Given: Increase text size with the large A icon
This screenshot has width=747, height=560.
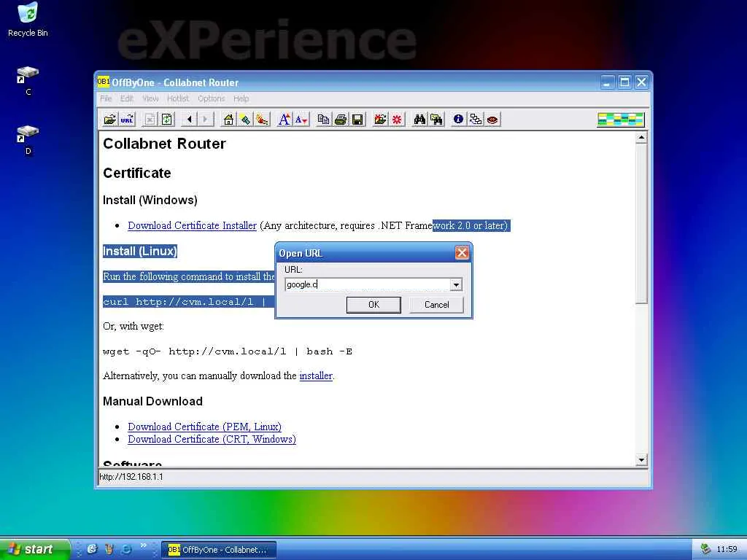Looking at the screenshot, I should pos(285,119).
